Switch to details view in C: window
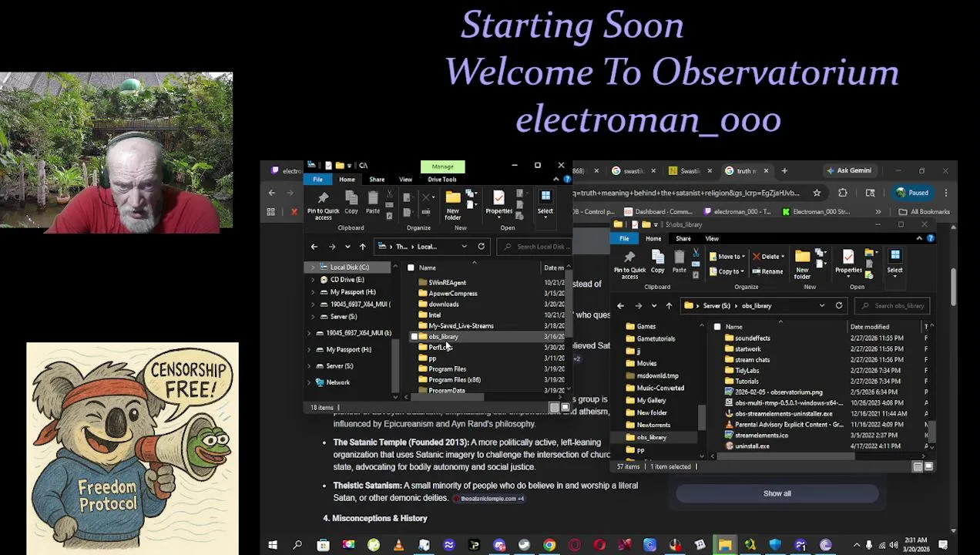This screenshot has width=980, height=555. click(x=555, y=407)
